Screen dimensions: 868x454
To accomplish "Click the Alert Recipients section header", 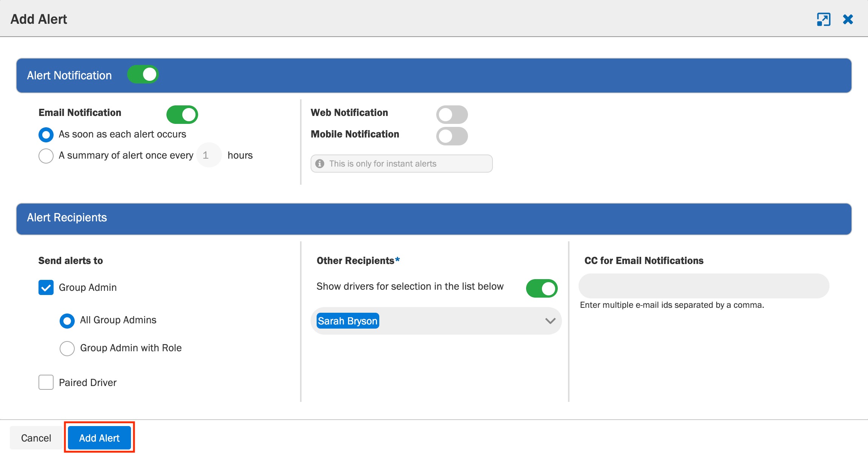I will tap(434, 219).
